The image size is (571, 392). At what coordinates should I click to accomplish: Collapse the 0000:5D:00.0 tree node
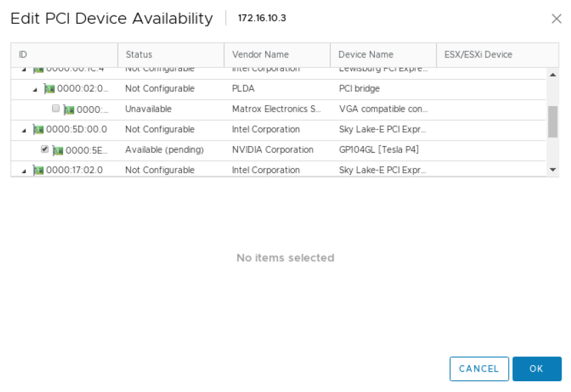(24, 130)
